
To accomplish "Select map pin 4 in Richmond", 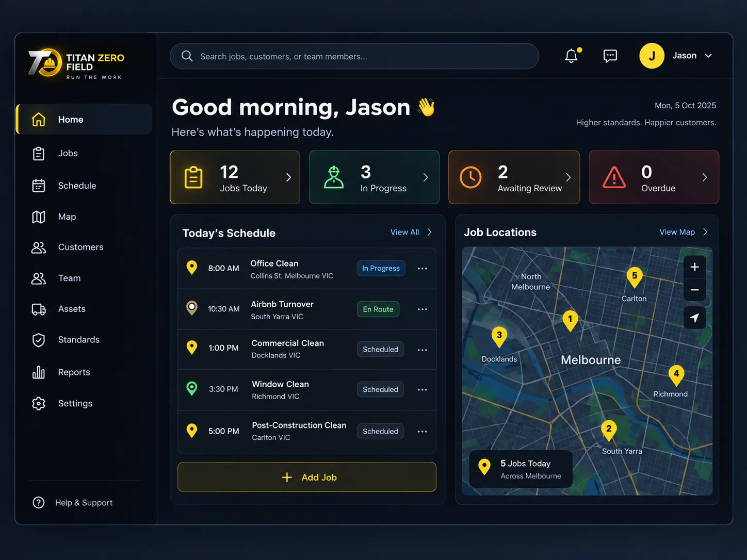I will tap(676, 375).
